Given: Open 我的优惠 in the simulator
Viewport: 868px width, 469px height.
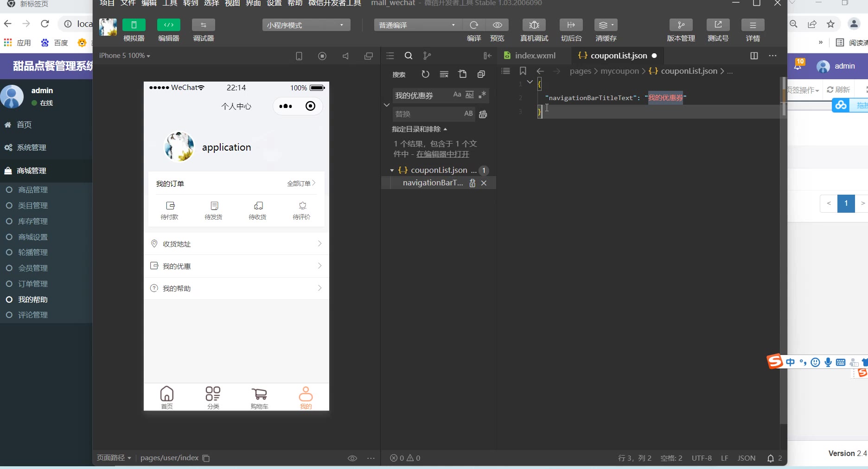Looking at the screenshot, I should tap(236, 266).
